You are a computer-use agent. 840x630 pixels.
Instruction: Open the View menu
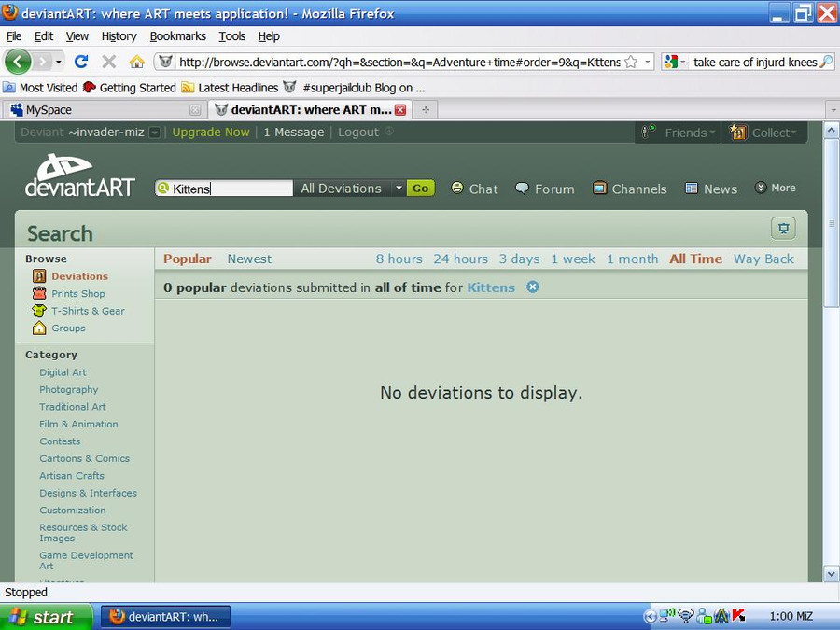pyautogui.click(x=77, y=35)
